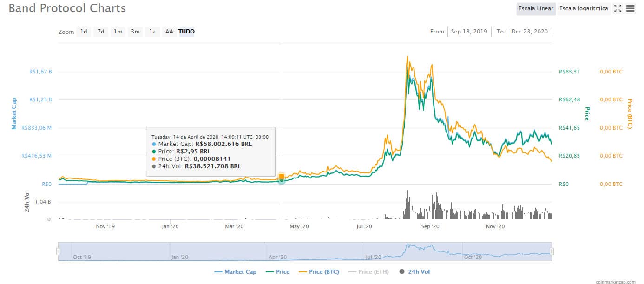
Task: Click tooltip value R$38.521.708 BRL
Action: [213, 166]
